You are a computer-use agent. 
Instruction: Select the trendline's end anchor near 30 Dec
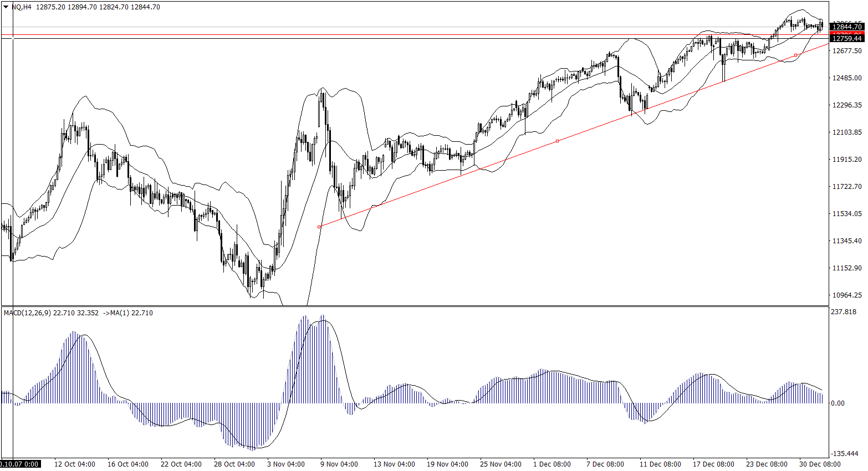pos(796,55)
